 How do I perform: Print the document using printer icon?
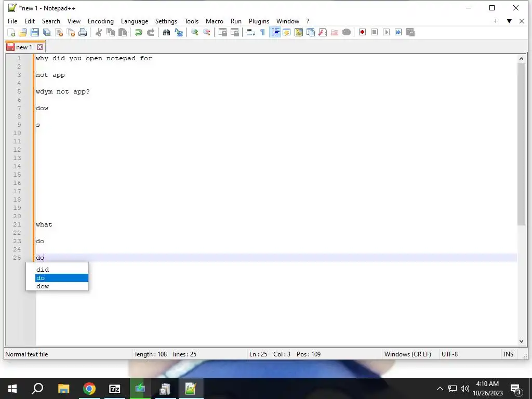83,32
